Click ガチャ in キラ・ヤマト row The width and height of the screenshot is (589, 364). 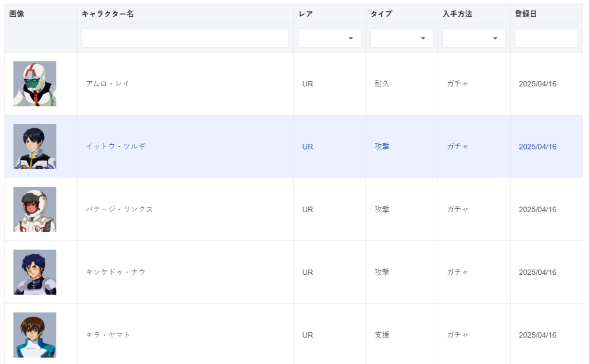[x=457, y=334]
